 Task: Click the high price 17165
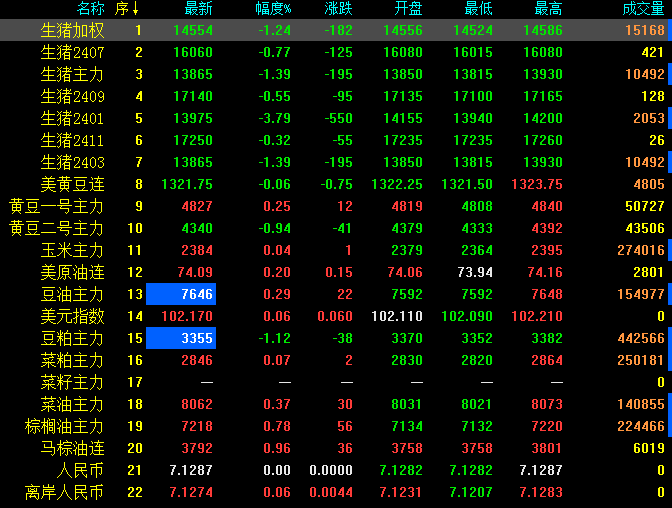[x=543, y=96]
